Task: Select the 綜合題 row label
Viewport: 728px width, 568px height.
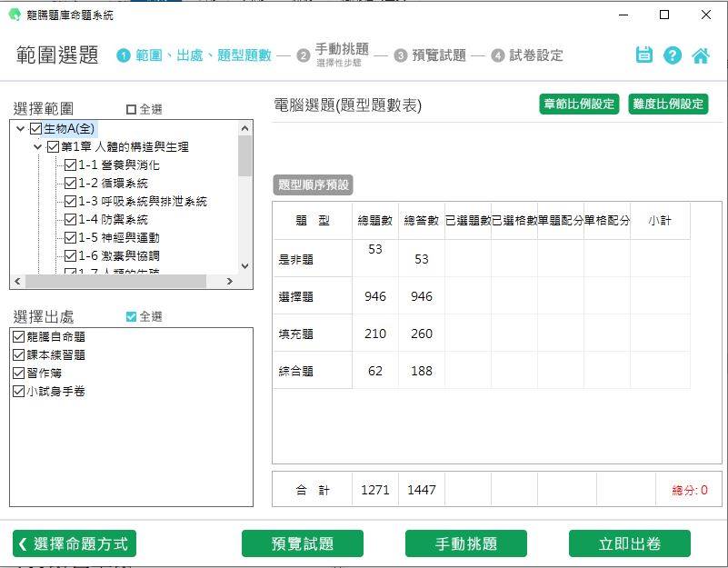Action: tap(295, 371)
